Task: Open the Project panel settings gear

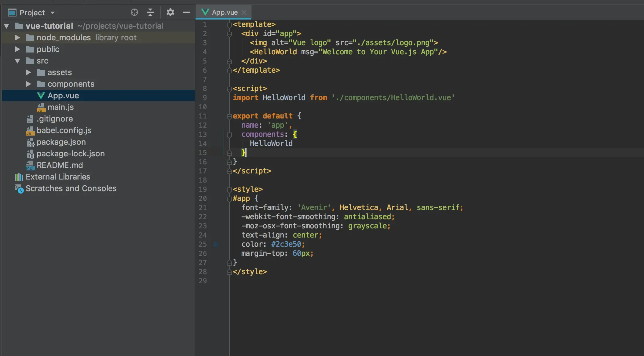Action: (170, 12)
